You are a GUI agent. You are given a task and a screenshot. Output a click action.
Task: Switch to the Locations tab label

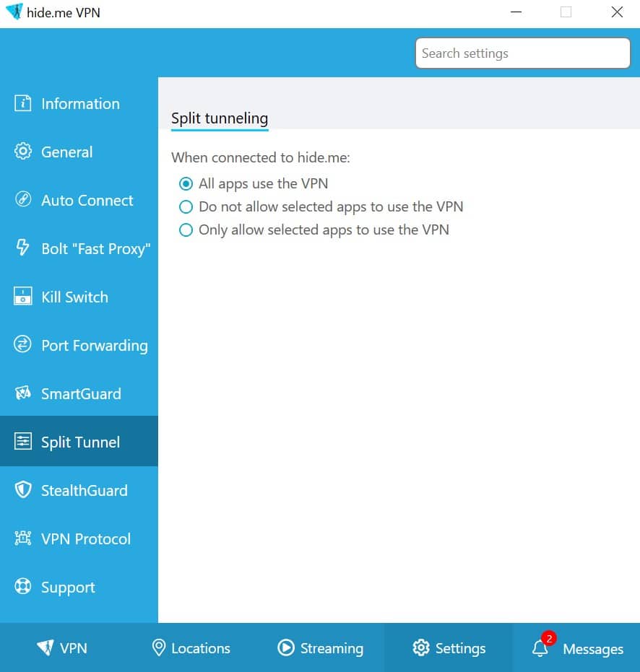click(x=201, y=648)
